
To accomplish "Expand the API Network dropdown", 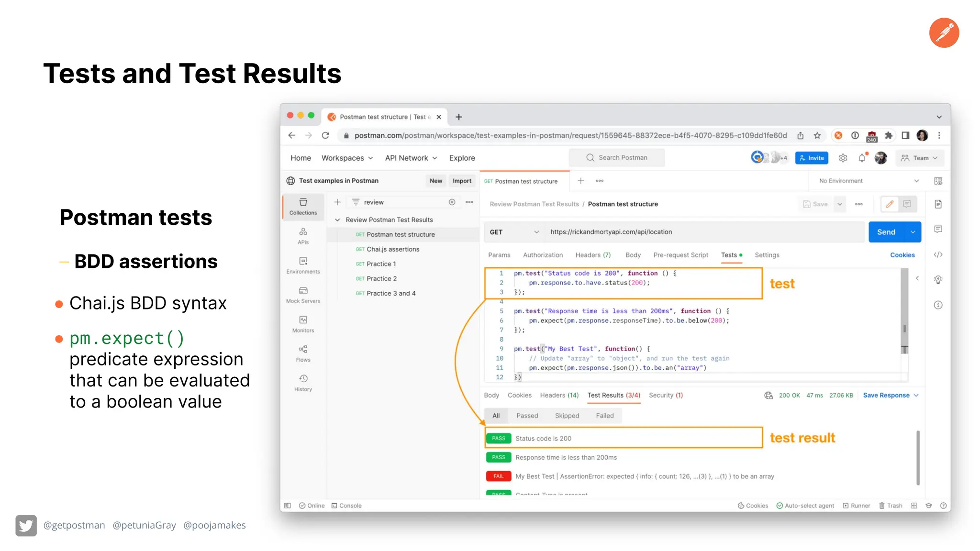I will pyautogui.click(x=411, y=158).
